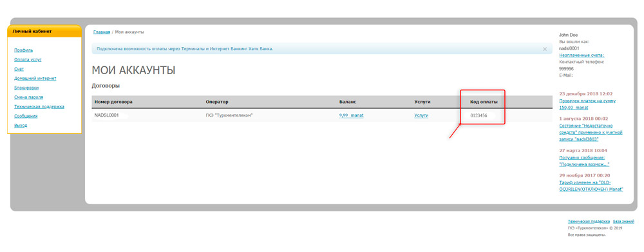
Task: View Сообщения in personal cabinet
Action: pos(26,117)
